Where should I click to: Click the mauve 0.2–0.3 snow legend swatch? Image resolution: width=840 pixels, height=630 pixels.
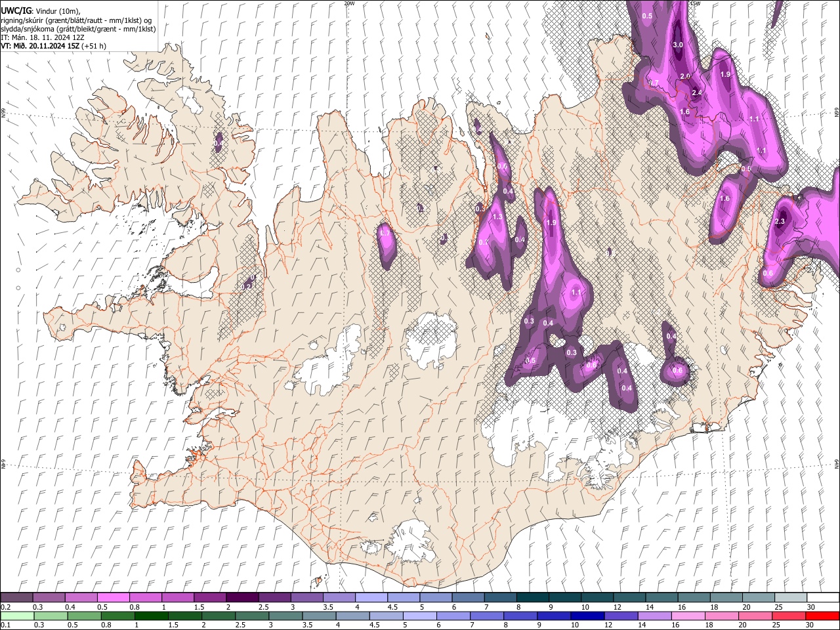pyautogui.click(x=16, y=598)
